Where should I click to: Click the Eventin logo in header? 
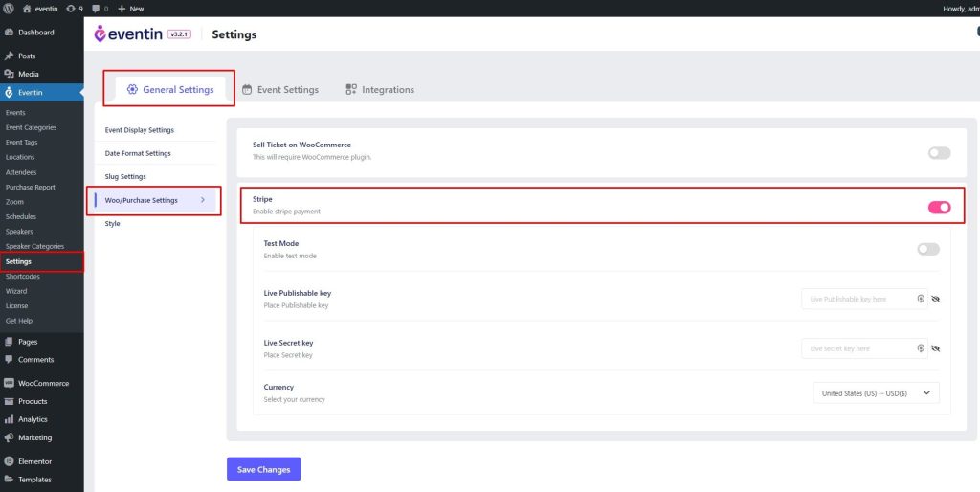pyautogui.click(x=128, y=34)
